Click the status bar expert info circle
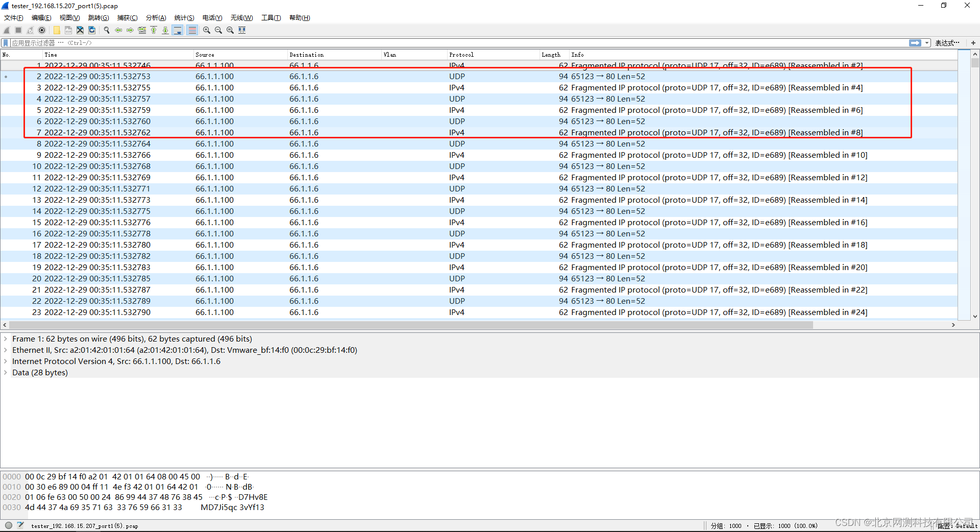Viewport: 980px width, 532px height. (9, 525)
